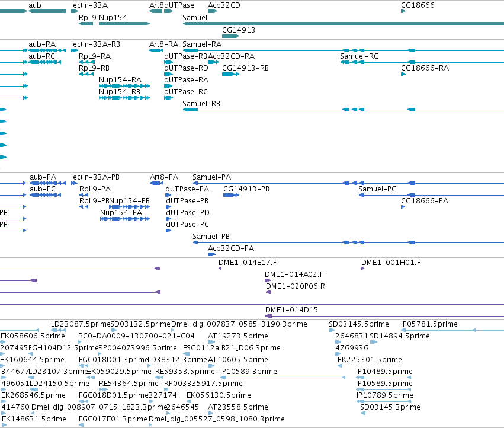Click the Nup154-PB protein label

tap(130, 201)
